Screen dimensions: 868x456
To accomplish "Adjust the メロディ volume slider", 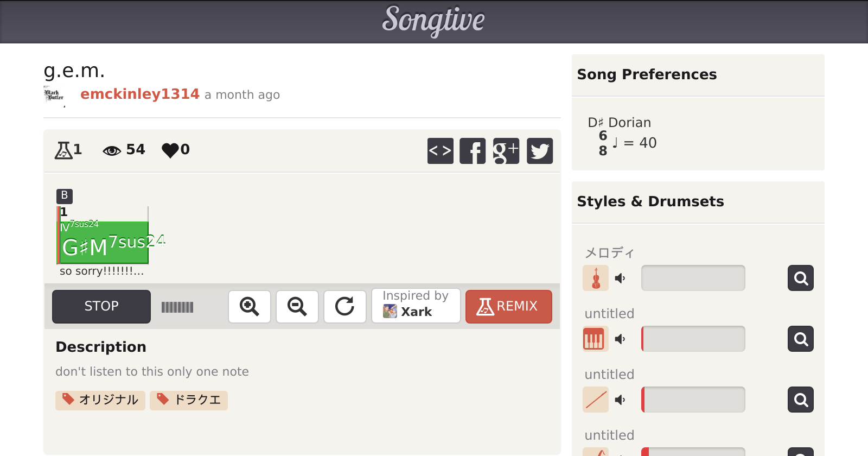I will click(x=693, y=278).
